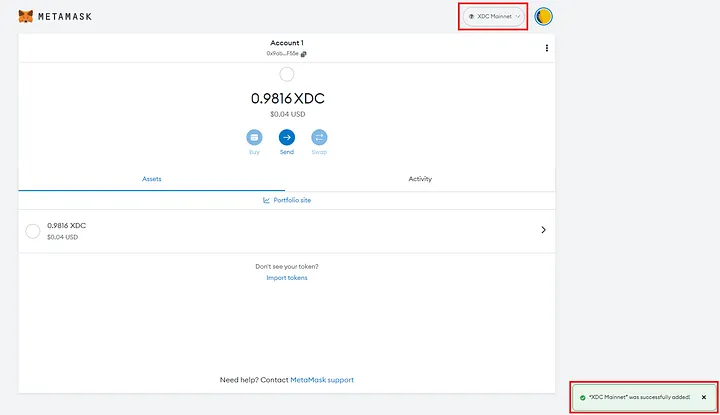
Task: Click the XDC token icon in asset list
Action: coord(32,231)
